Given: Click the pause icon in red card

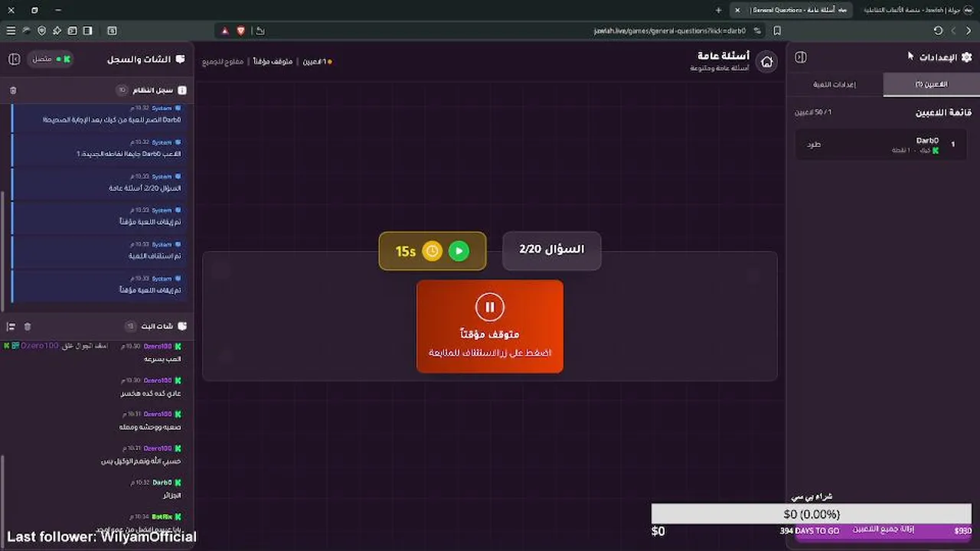Looking at the screenshot, I should (490, 307).
